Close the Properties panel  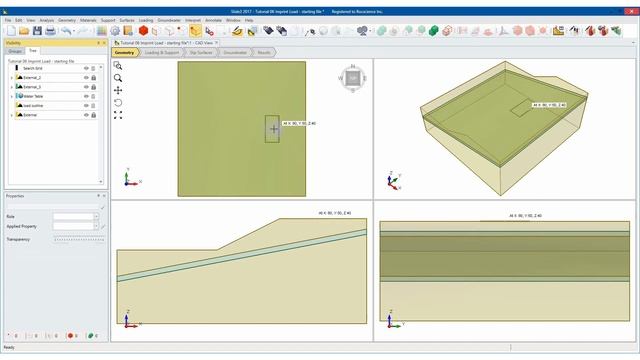(x=104, y=196)
